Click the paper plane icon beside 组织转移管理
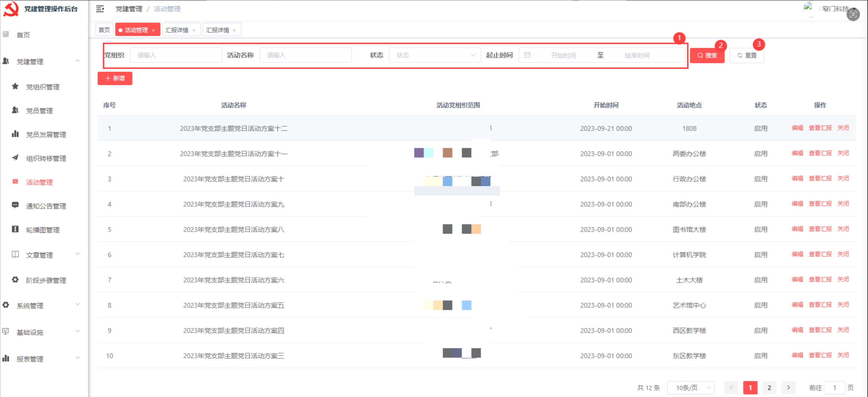Screen dimensions: 868x397 (x=15, y=158)
